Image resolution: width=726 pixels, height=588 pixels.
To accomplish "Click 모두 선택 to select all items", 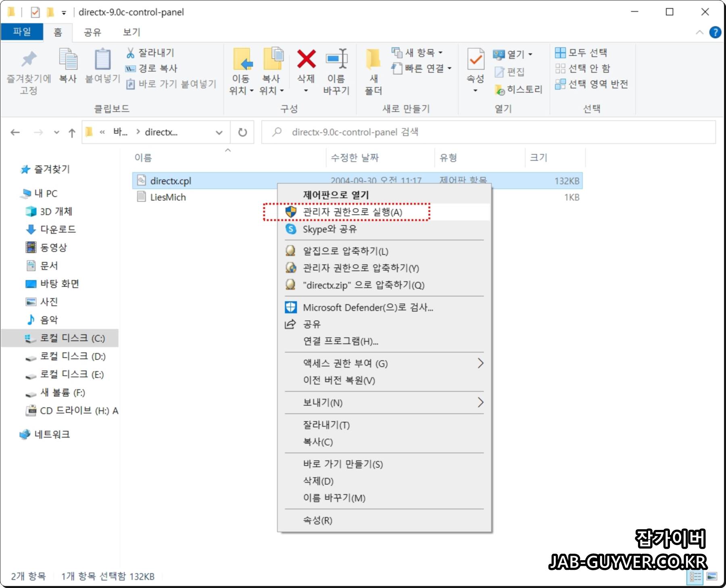I will [x=582, y=53].
